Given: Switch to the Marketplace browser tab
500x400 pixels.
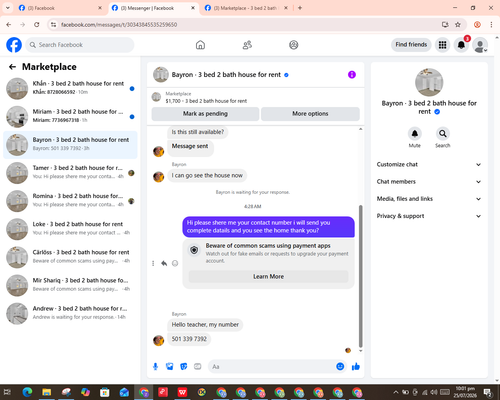Looking at the screenshot, I should [x=246, y=8].
